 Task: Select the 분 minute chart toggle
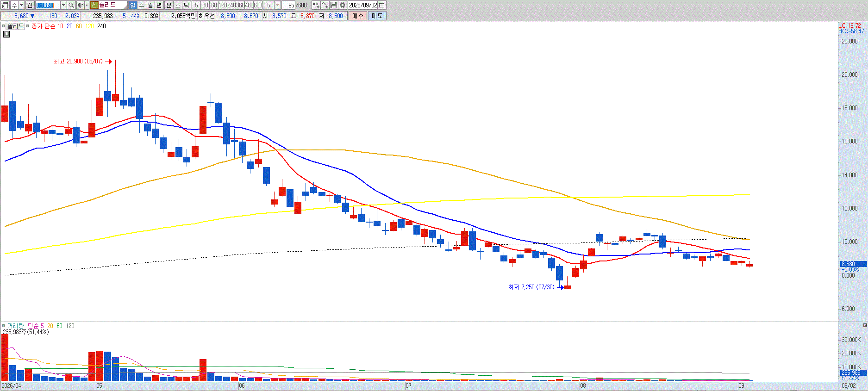pos(169,5)
